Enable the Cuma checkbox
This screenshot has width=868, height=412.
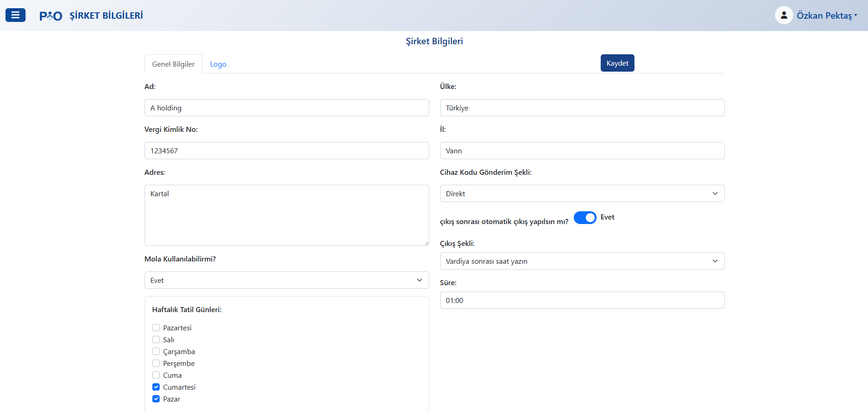(x=156, y=375)
